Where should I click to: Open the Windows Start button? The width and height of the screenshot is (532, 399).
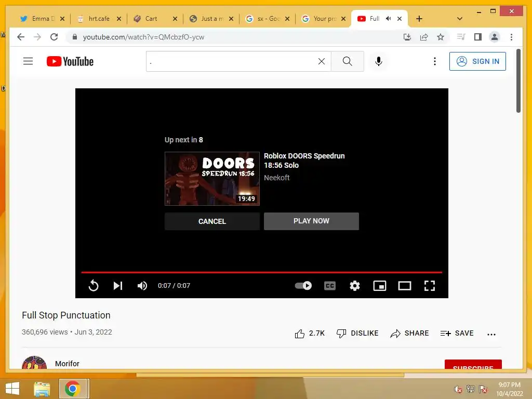pyautogui.click(x=12, y=389)
